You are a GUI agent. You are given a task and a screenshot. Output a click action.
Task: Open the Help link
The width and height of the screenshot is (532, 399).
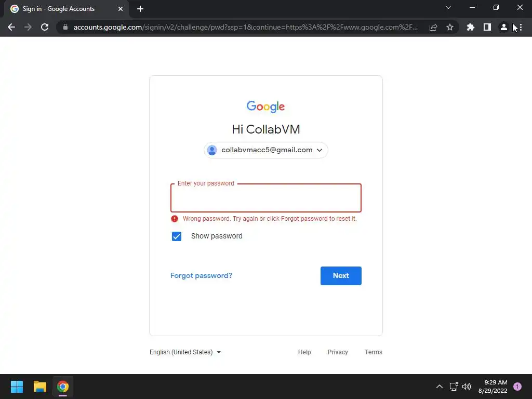click(304, 352)
